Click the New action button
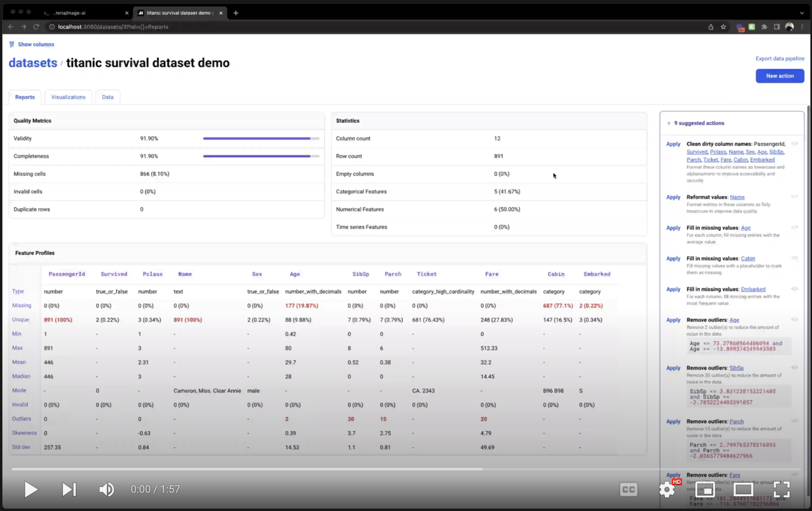The image size is (812, 511). click(x=780, y=76)
